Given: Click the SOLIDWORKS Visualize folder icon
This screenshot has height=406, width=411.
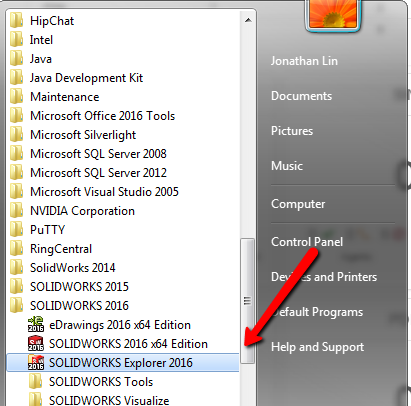Looking at the screenshot, I should click(35, 399).
